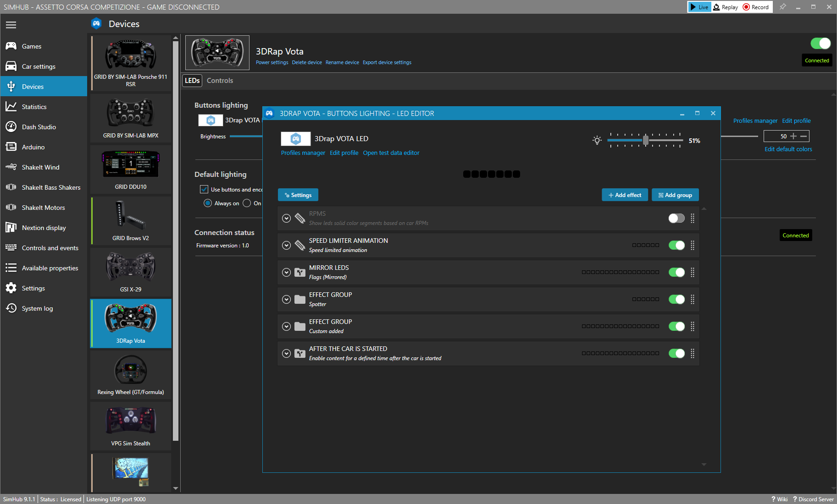This screenshot has width=837, height=504.
Task: Open the System log history icon
Action: [11, 308]
